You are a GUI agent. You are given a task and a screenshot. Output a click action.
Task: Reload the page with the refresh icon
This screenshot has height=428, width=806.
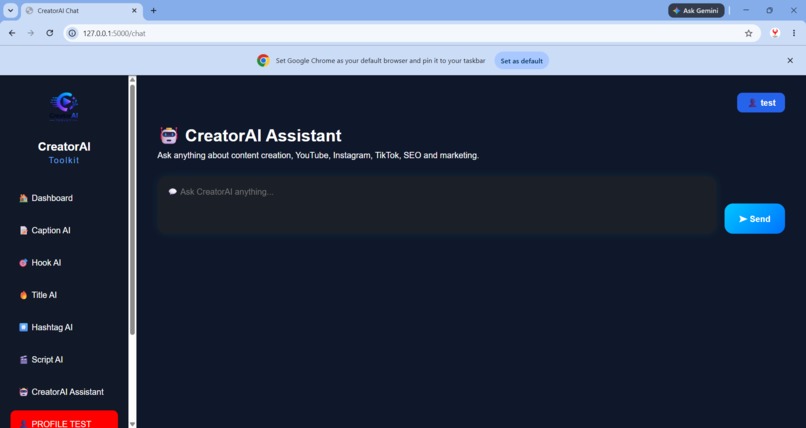point(49,33)
